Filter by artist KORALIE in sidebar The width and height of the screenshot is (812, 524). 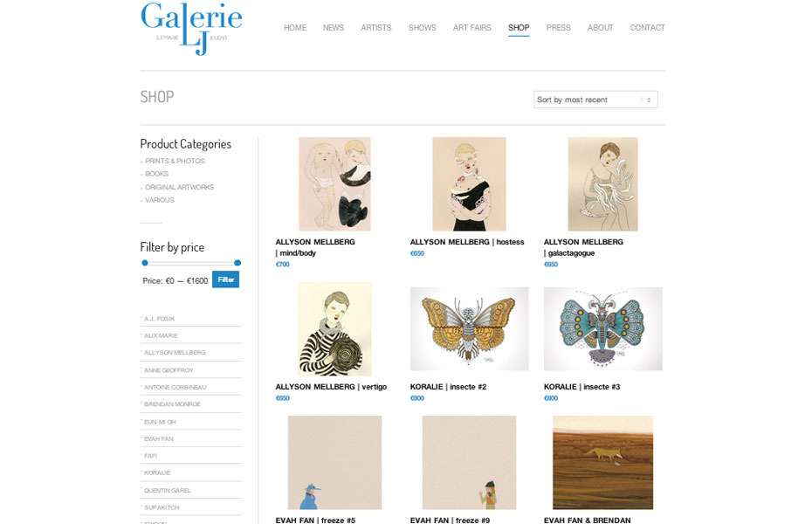click(157, 472)
